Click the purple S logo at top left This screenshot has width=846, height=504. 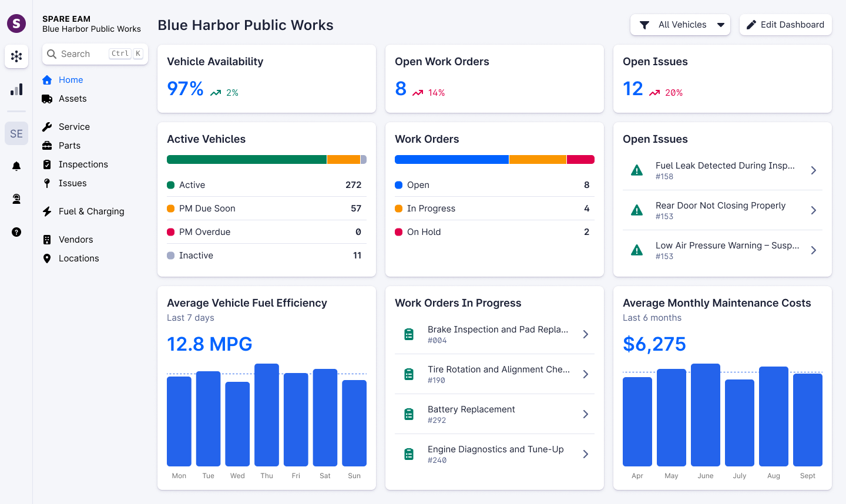pos(16,23)
